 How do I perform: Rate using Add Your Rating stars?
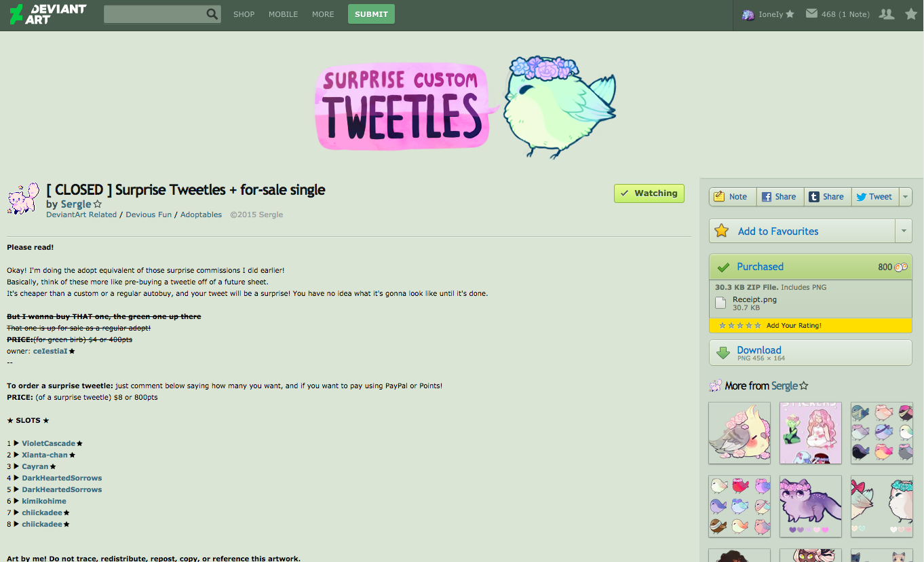739,326
